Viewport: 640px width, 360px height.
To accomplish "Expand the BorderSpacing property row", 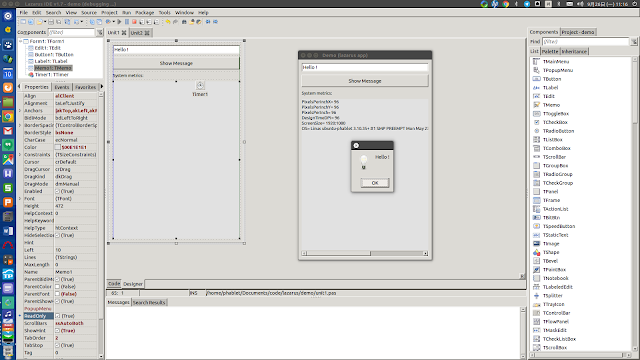I will (20, 125).
